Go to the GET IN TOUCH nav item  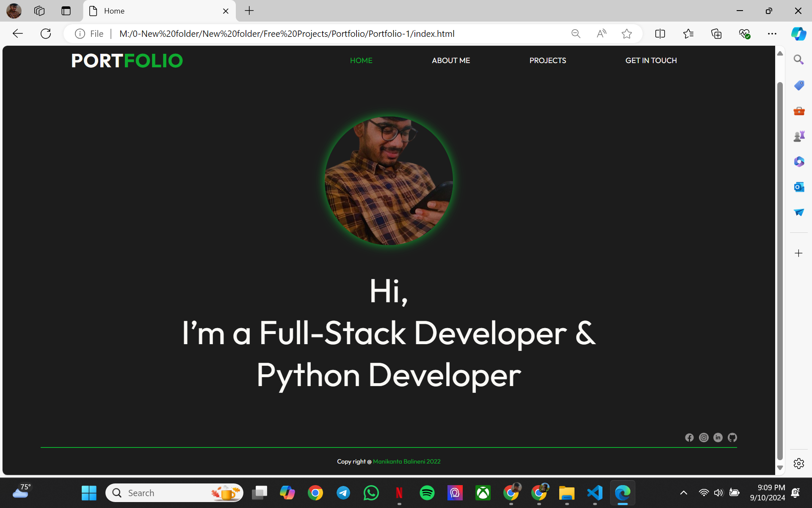coord(651,61)
